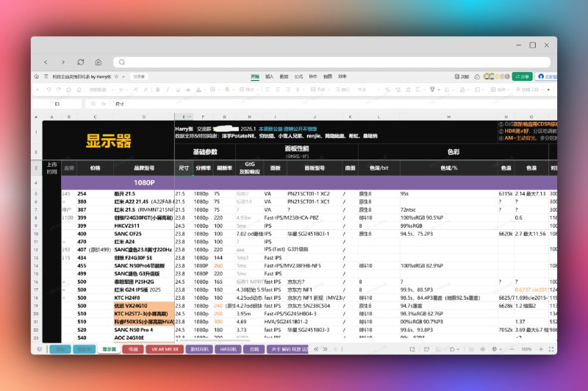Screen dimensions: 588x391
Task: Toggle the 换行 wrap text option
Action: 343,90
